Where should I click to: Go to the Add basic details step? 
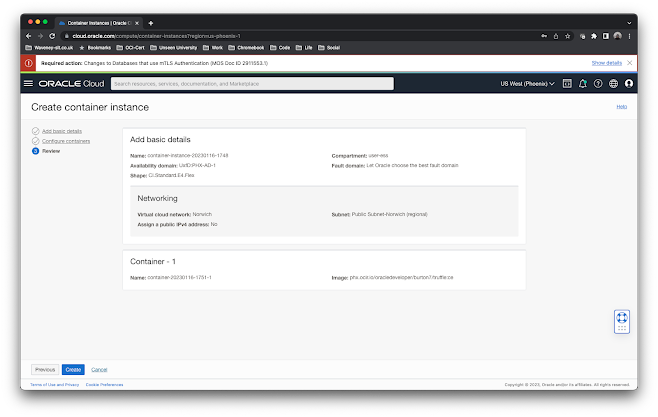pos(62,131)
